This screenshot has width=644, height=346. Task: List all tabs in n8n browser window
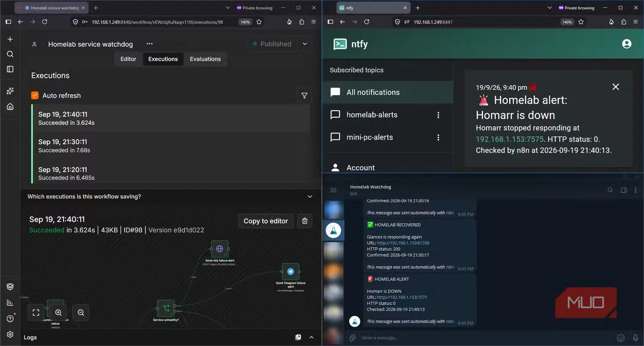(x=228, y=8)
